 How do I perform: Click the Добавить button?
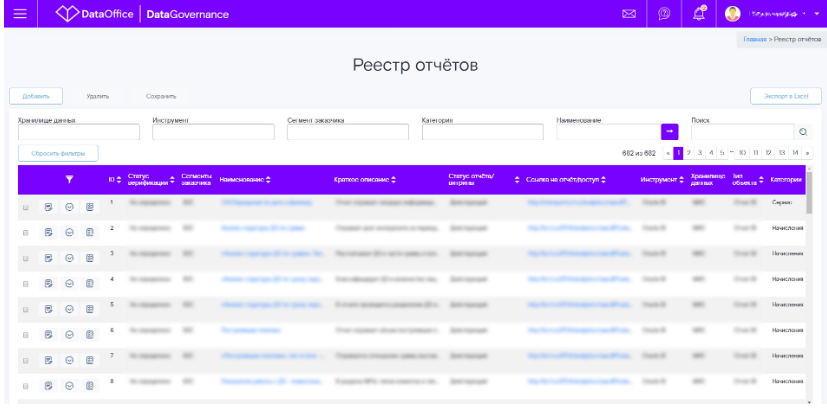[x=36, y=97]
